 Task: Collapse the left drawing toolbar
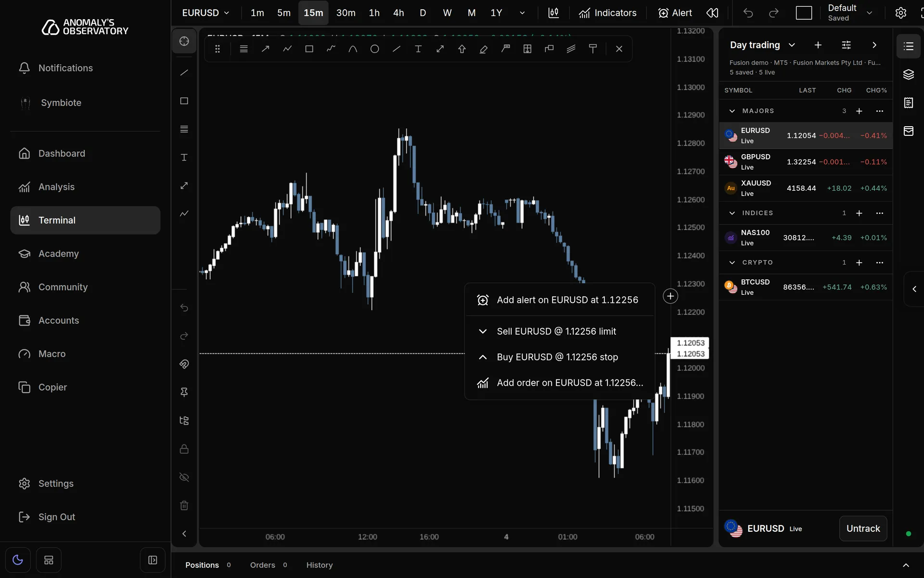[184, 534]
